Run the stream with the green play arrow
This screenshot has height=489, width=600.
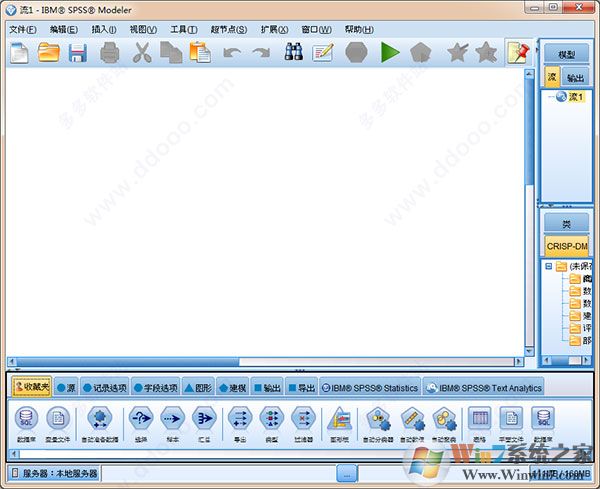(x=390, y=52)
